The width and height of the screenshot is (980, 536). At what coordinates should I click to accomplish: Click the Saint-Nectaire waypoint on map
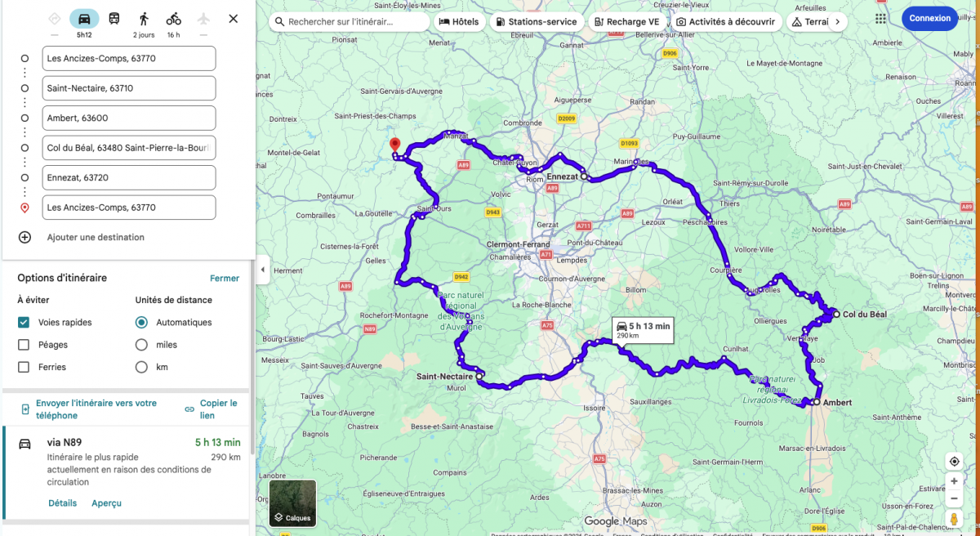480,376
